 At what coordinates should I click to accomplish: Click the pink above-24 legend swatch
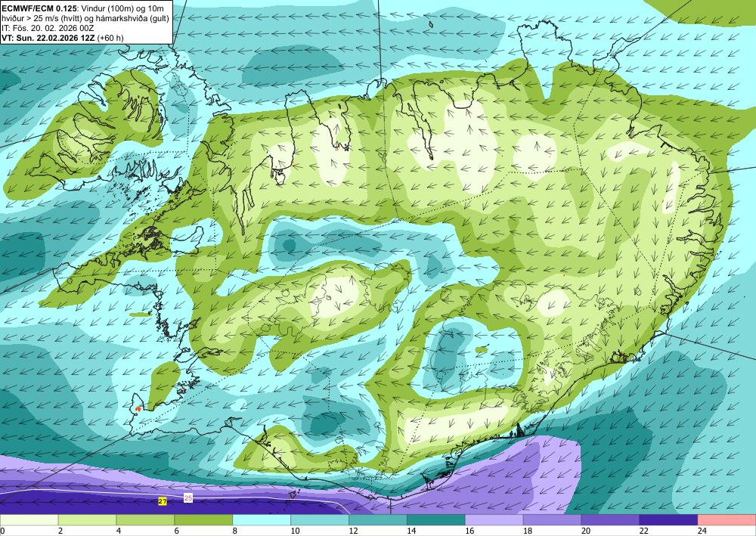(x=727, y=519)
